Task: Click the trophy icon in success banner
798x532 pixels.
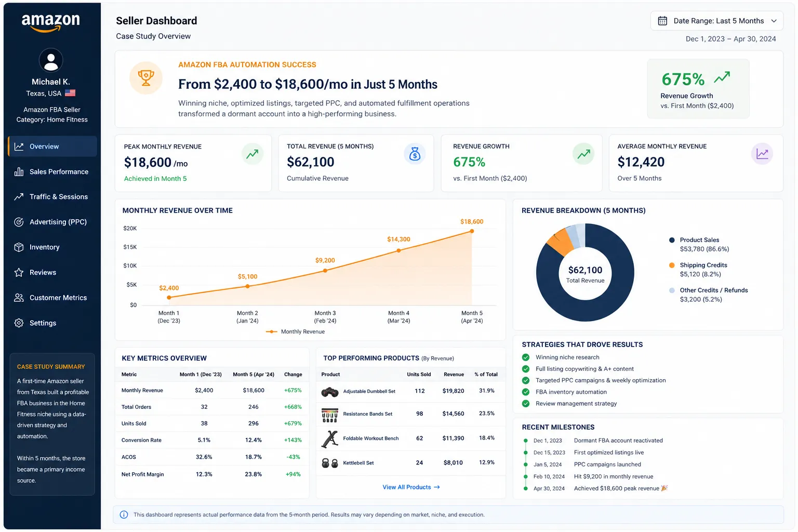Action: pyautogui.click(x=146, y=78)
